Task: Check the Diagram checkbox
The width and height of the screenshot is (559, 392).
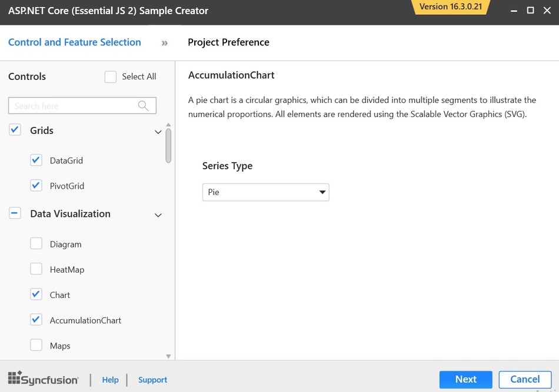Action: [x=36, y=243]
